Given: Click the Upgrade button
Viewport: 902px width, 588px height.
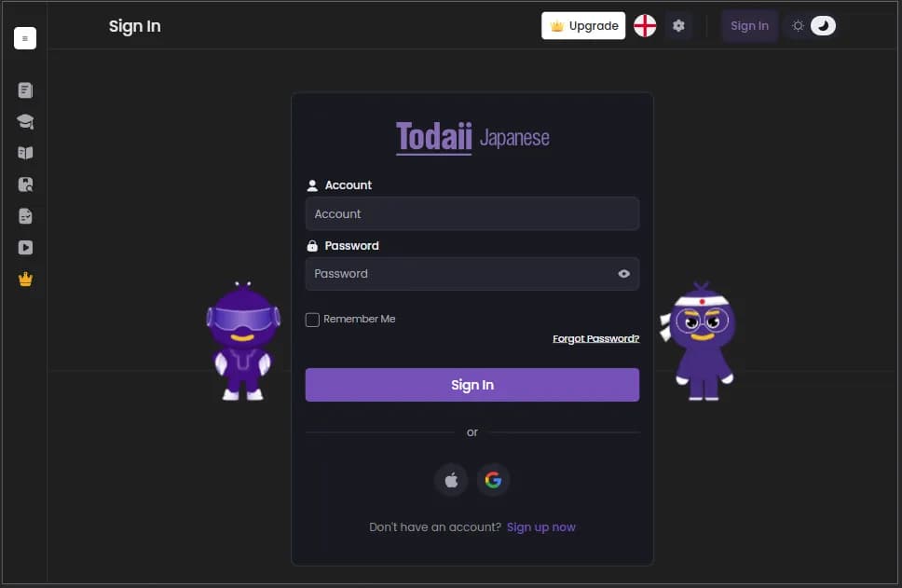Looking at the screenshot, I should (583, 26).
